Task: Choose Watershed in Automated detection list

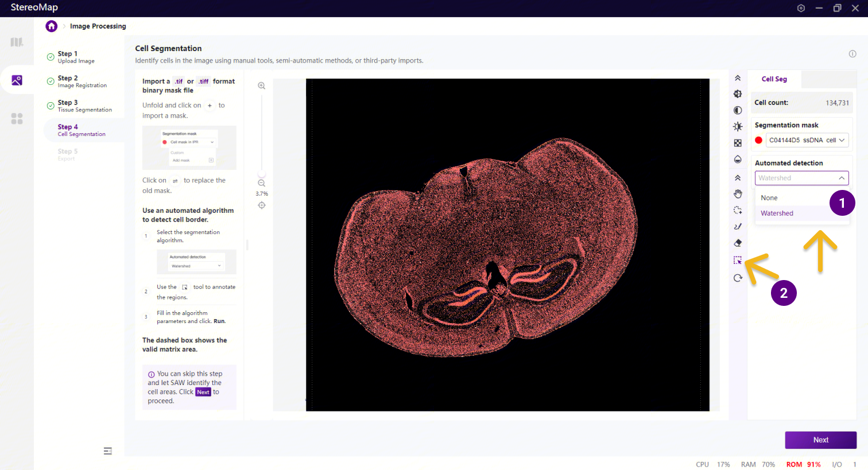Action: coord(801,213)
